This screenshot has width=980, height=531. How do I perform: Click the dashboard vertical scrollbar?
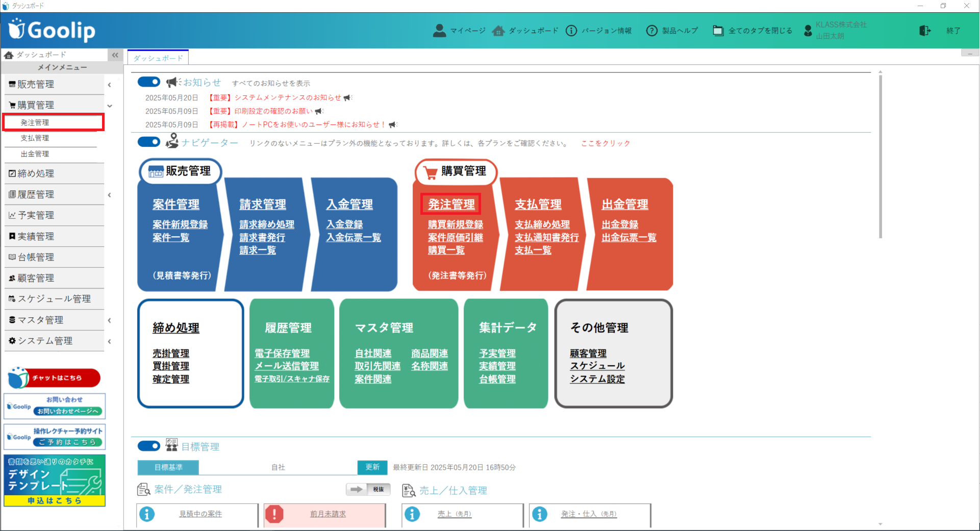[x=881, y=156]
